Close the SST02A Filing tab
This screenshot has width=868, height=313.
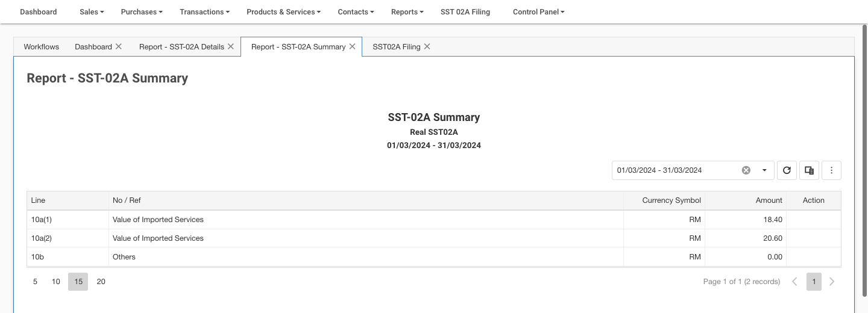(427, 46)
